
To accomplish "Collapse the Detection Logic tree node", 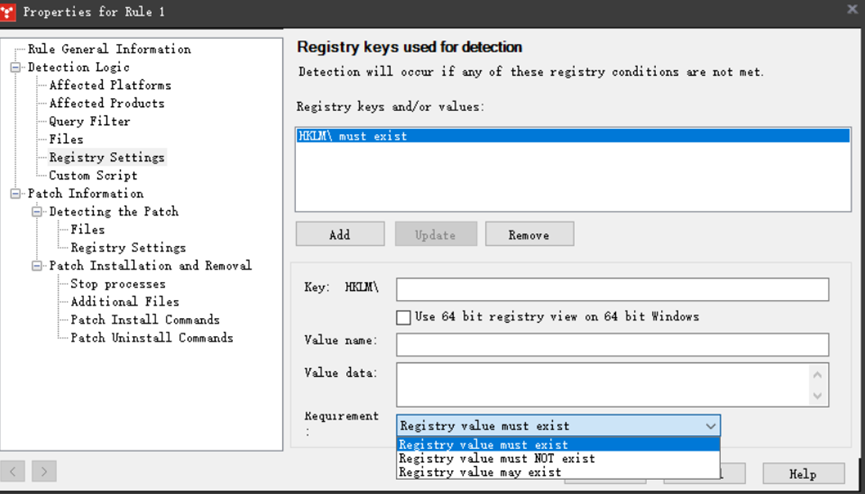I will tap(16, 67).
